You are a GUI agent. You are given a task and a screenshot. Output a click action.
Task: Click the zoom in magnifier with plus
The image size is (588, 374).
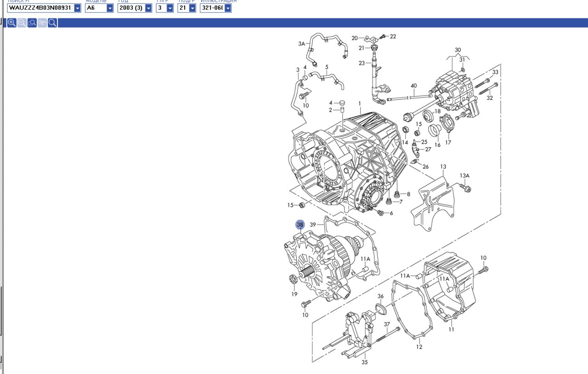coord(11,23)
